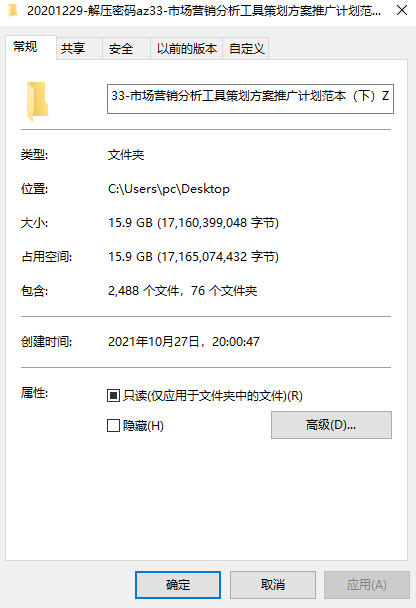Click the creation time 2021年10月27日，20:00:47
The image size is (416, 608).
tap(184, 342)
